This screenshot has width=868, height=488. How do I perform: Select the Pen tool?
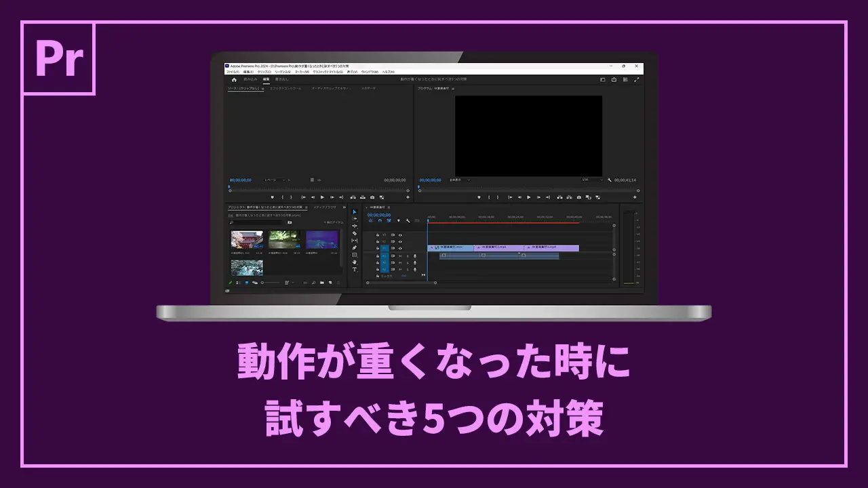(355, 247)
